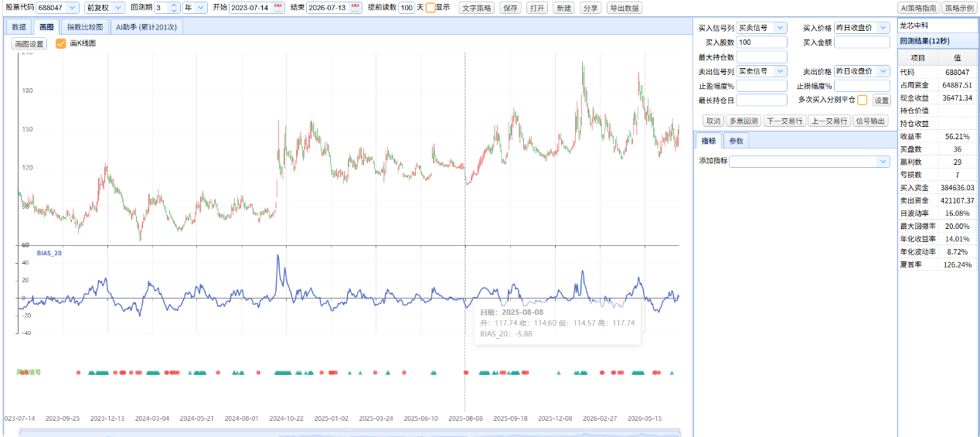
Task: Open the 开始 date calendar icon
Action: click(278, 8)
